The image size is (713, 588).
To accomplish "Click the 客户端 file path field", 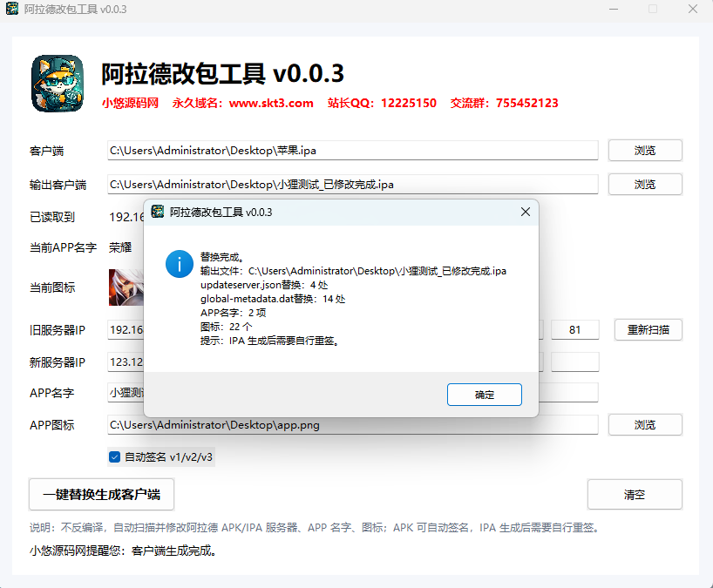I will pyautogui.click(x=352, y=151).
